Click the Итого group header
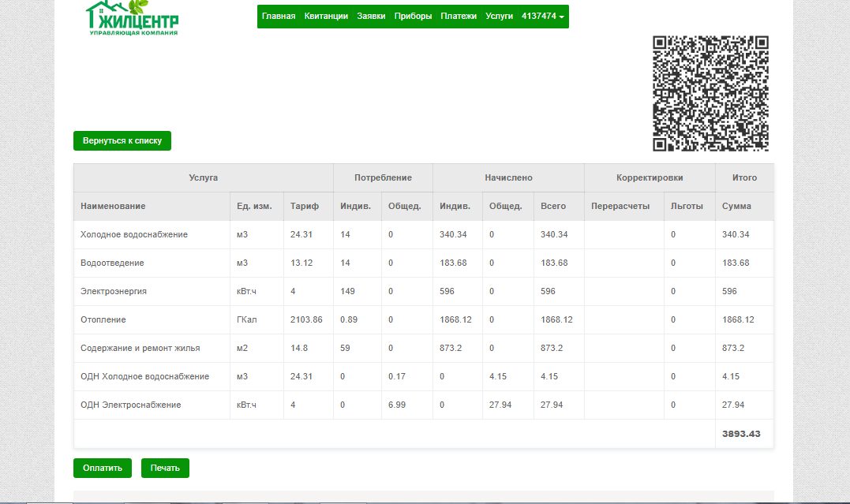 [x=744, y=177]
